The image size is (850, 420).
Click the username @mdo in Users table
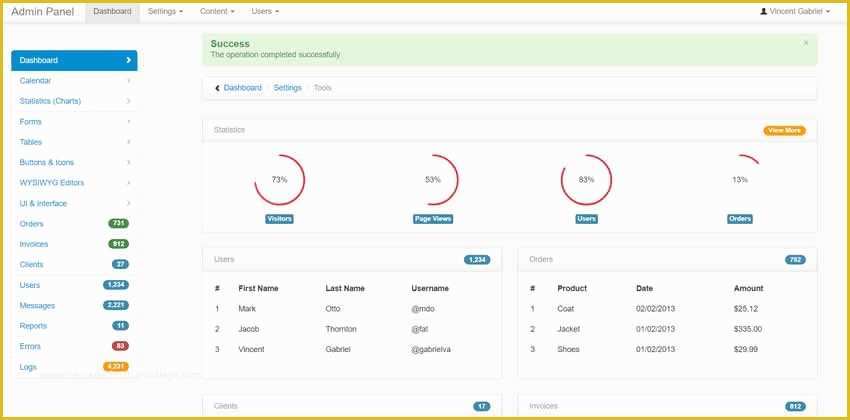click(x=423, y=309)
